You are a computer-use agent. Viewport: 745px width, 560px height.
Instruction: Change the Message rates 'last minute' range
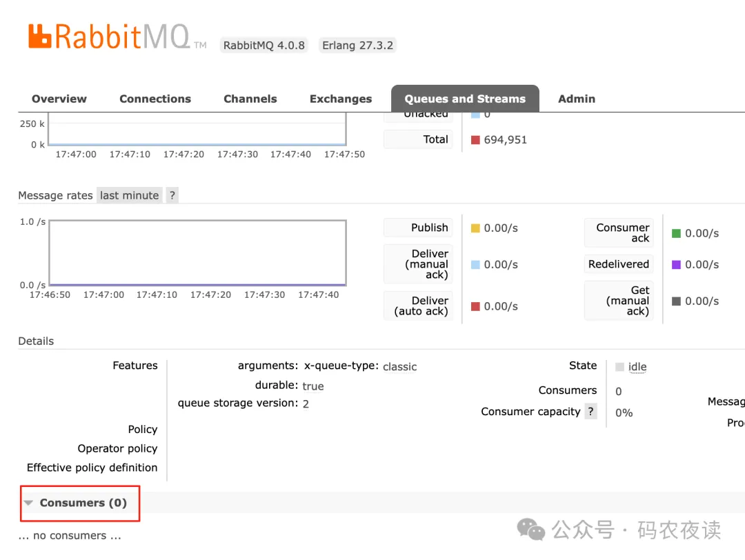pyautogui.click(x=129, y=195)
